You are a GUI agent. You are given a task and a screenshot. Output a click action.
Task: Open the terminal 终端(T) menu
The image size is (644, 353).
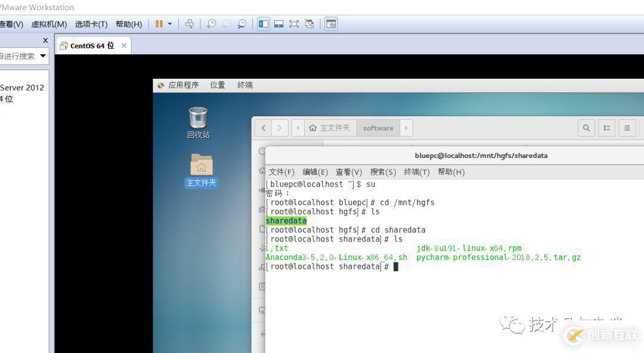(416, 172)
